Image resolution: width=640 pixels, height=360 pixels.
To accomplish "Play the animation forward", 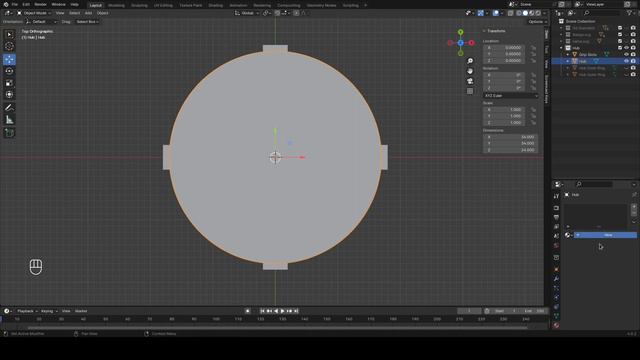I will tap(282, 311).
